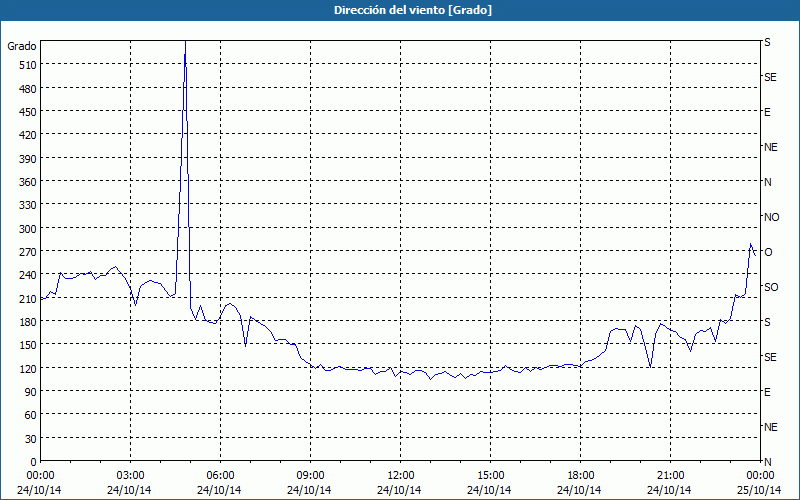
Task: Click the 450 value on the degree axis
Action: 29,112
